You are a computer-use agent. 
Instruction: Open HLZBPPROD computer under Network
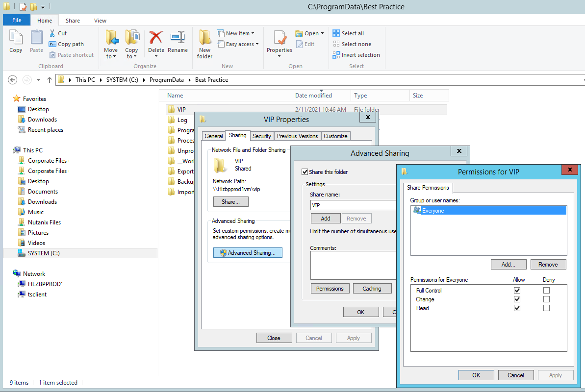45,284
